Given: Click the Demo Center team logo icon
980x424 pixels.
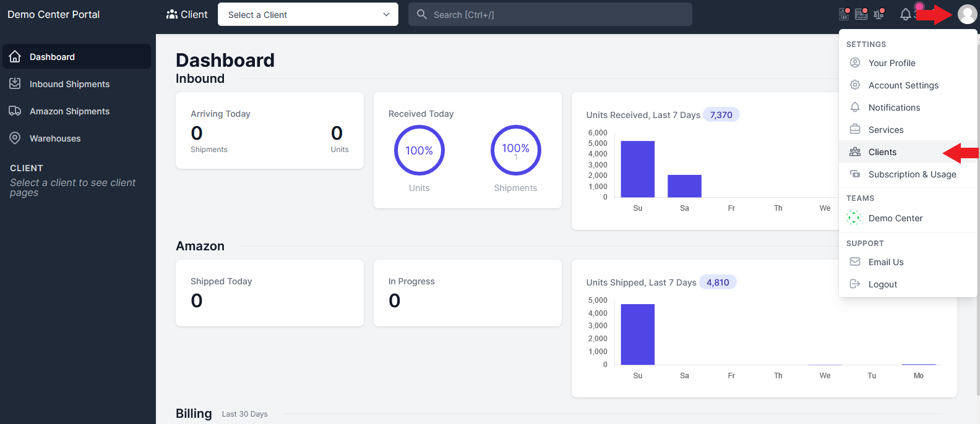Looking at the screenshot, I should [854, 218].
